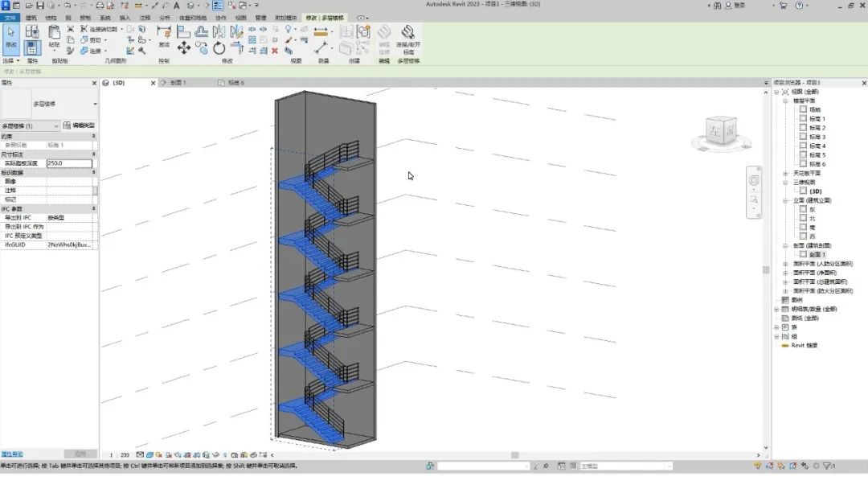Screen dimensions: 868x489
Task: Toggle the 标高 3 view checkbox
Action: coord(803,137)
